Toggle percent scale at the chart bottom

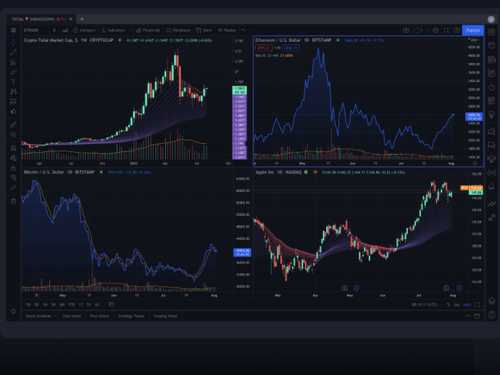click(x=448, y=305)
